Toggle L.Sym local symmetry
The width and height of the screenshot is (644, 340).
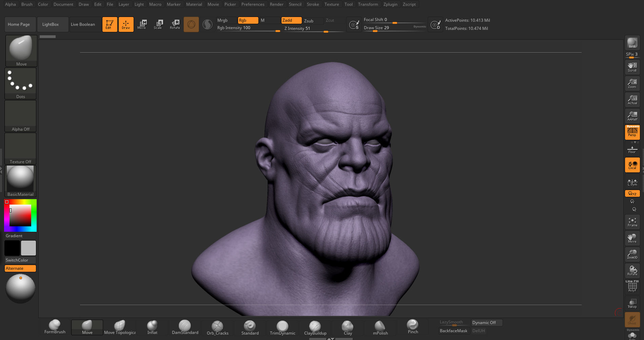(x=632, y=182)
